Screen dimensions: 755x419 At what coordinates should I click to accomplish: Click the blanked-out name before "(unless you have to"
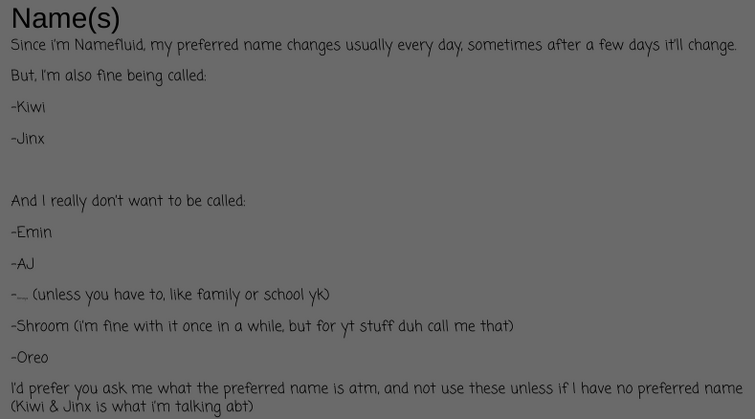pos(22,297)
